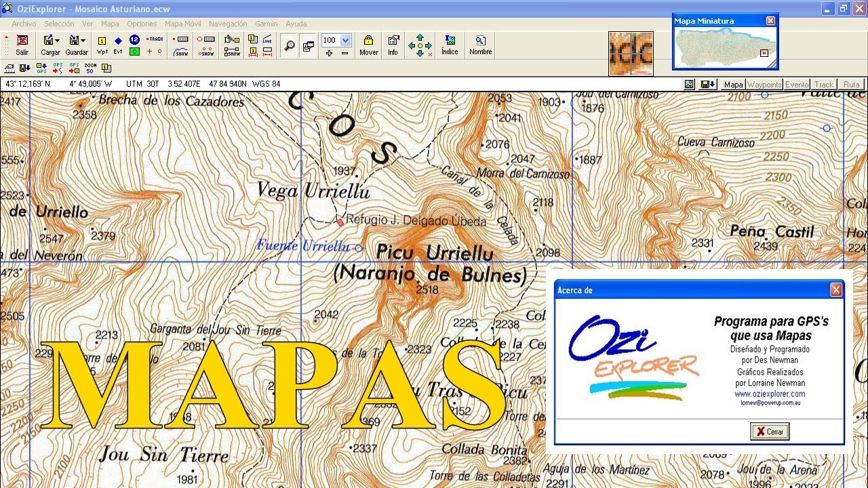Click the Info toolbar button

393,45
